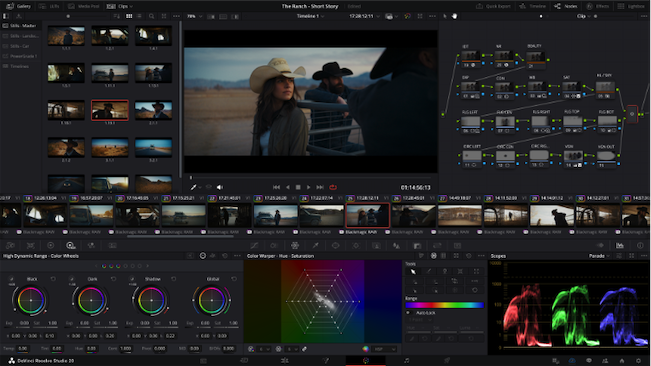Open viewer zoom percentage dropdown

coord(194,16)
